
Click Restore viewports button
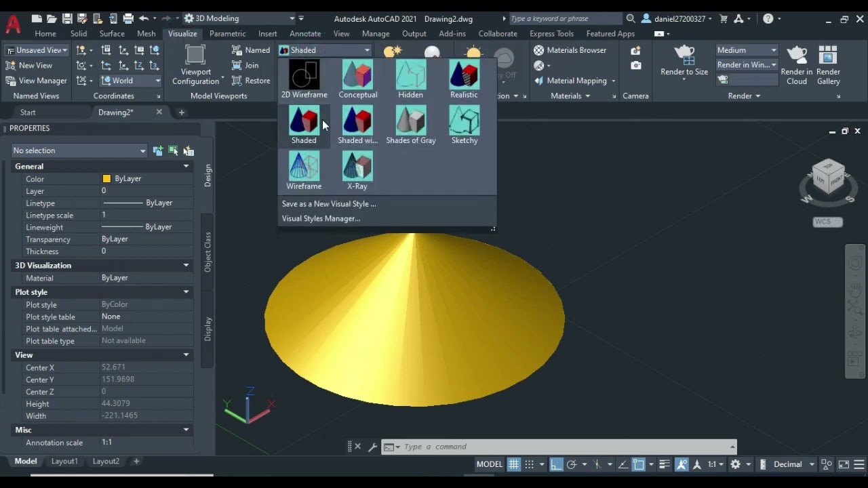click(251, 80)
